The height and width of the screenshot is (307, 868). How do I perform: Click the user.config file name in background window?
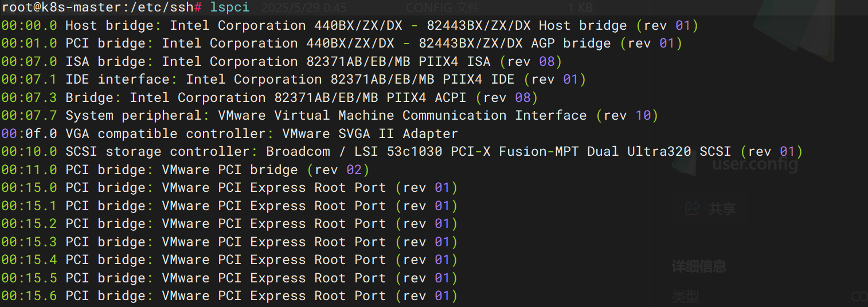point(755,165)
